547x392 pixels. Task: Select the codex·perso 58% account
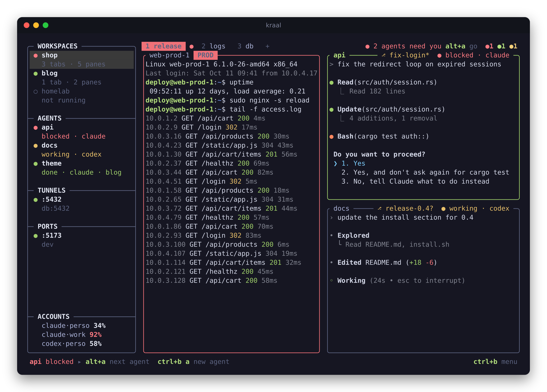(72, 344)
